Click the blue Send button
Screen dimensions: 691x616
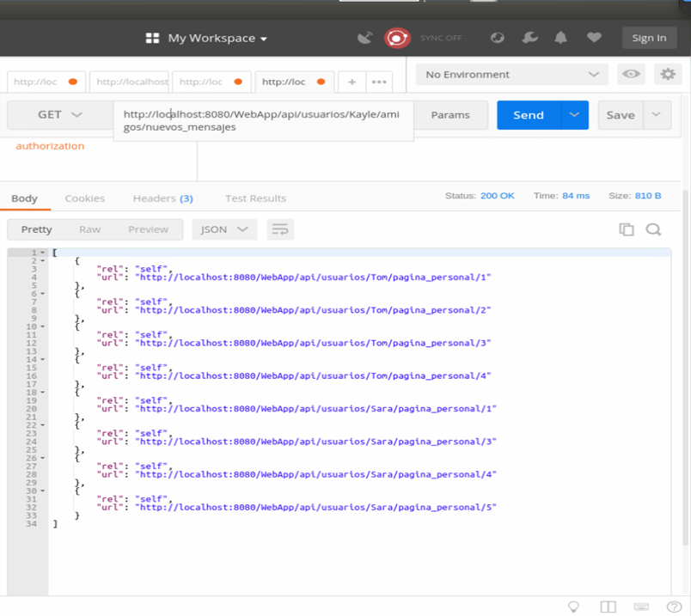(x=529, y=115)
